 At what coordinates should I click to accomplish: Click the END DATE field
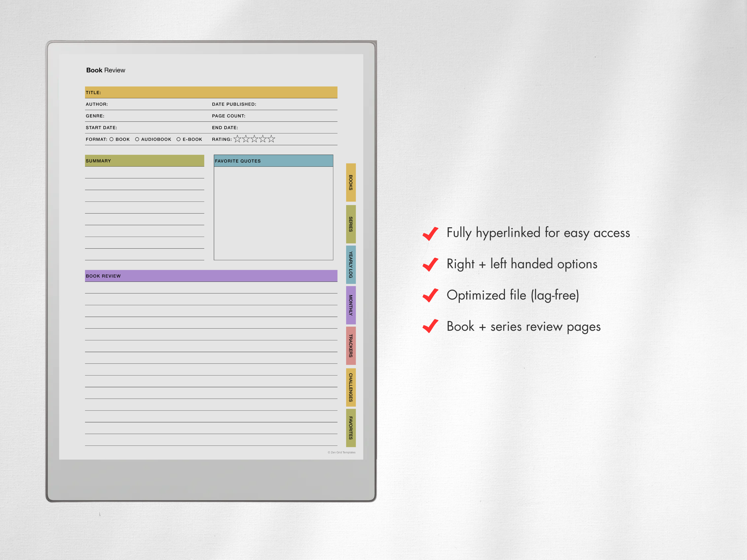pyautogui.click(x=275, y=128)
